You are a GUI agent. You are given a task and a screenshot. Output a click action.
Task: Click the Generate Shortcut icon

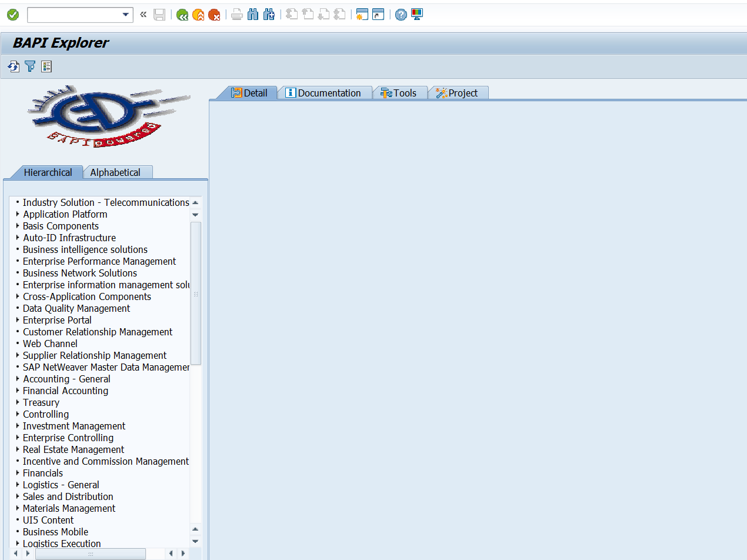(378, 15)
